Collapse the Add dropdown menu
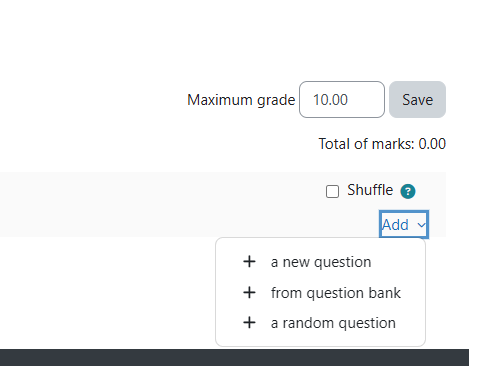Viewport: 479px width, 366px height. (404, 224)
